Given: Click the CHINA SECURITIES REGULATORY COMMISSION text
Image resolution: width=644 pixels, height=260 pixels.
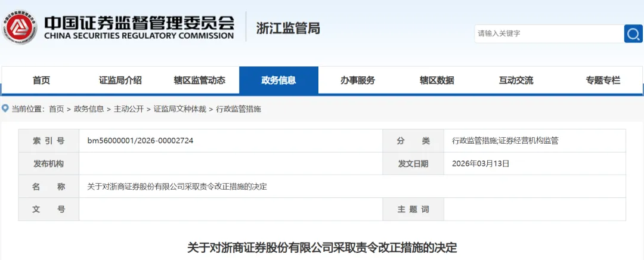Looking at the screenshot, I should click(x=139, y=36).
